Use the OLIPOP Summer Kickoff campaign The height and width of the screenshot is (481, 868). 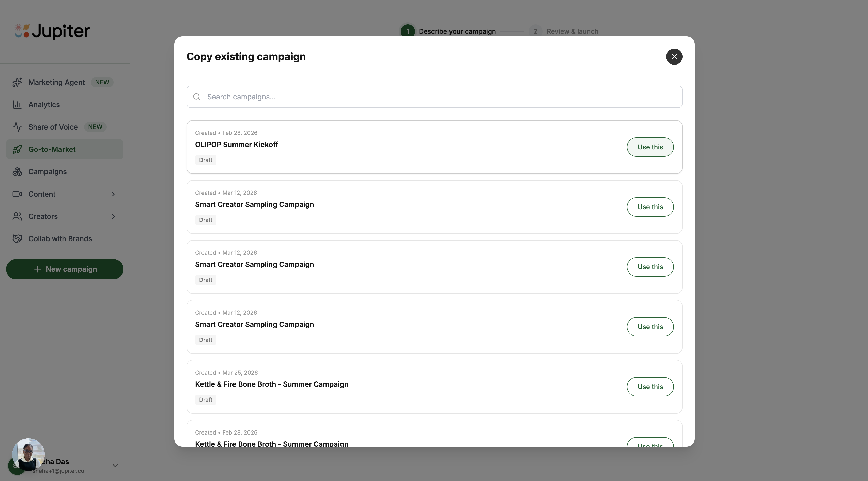(x=650, y=147)
